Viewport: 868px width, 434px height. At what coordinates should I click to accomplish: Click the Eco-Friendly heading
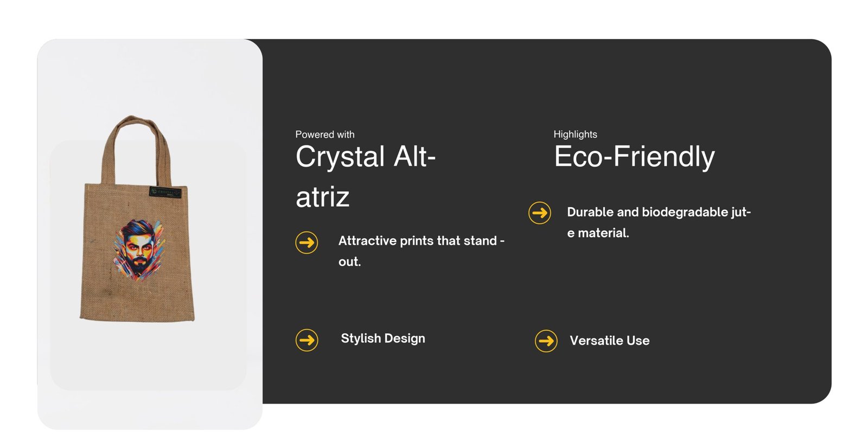634,157
